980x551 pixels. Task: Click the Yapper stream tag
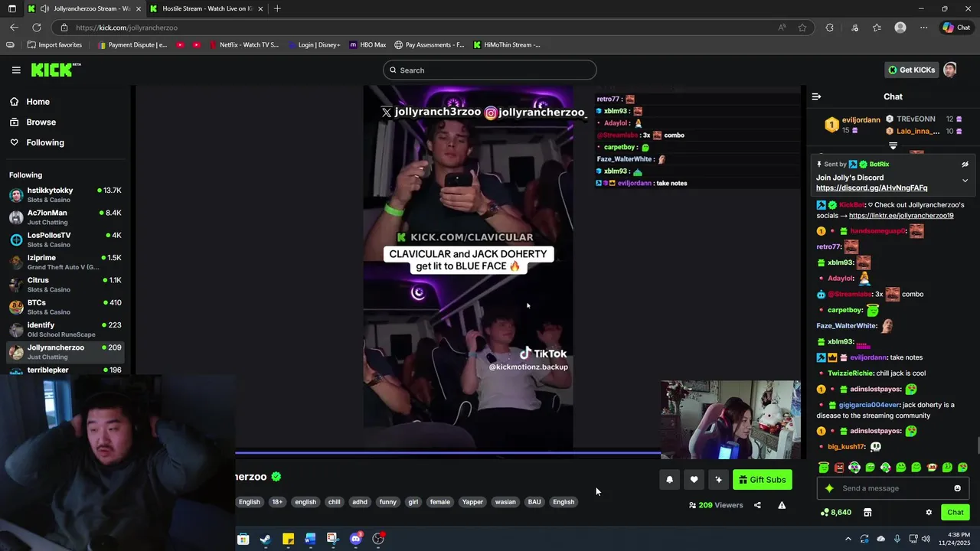472,502
